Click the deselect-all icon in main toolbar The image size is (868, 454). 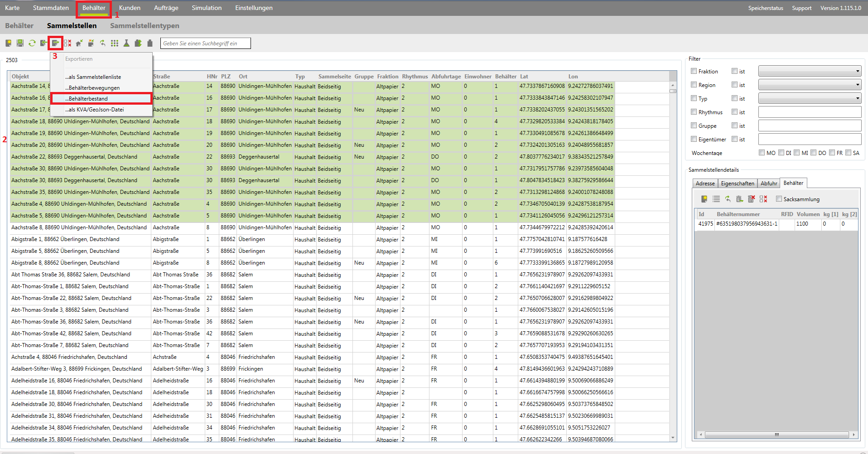click(68, 43)
